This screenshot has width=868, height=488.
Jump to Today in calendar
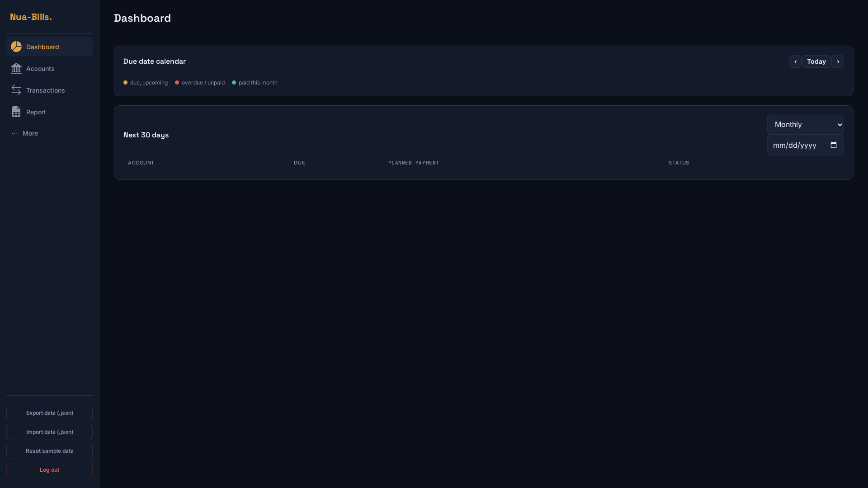[816, 61]
